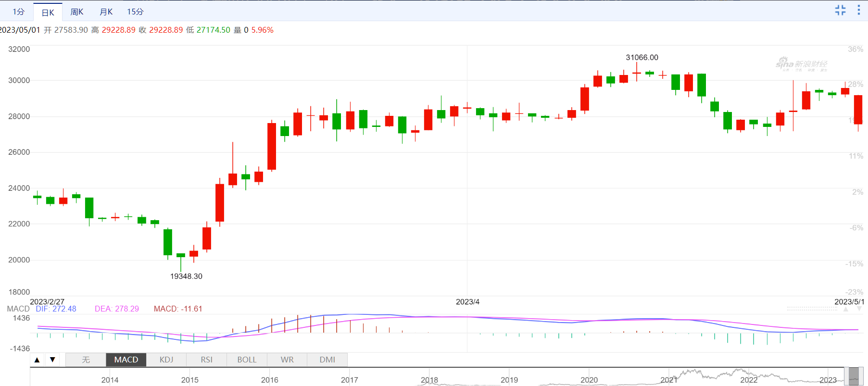
Task: Click the down triangle indicator arrow
Action: [52, 360]
